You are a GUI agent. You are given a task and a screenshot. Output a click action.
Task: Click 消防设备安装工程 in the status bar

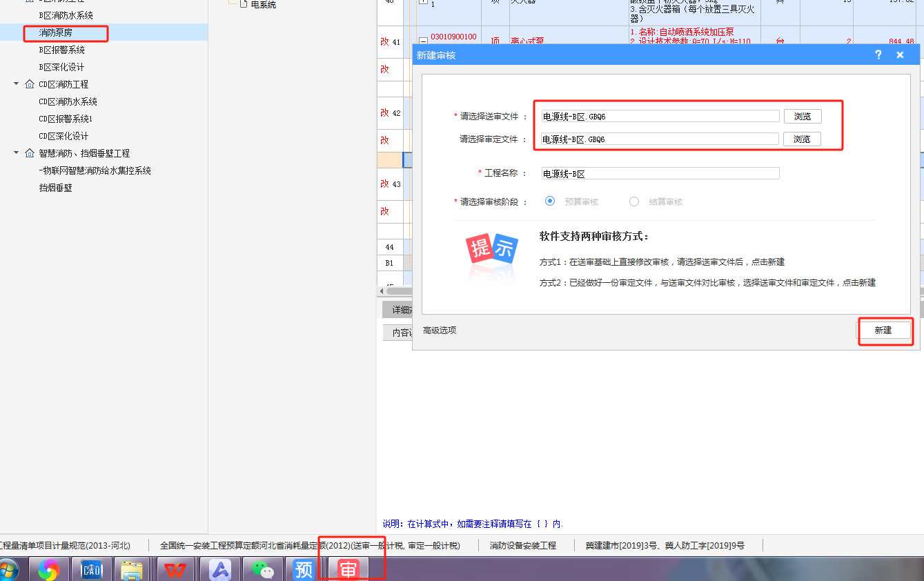pos(523,545)
